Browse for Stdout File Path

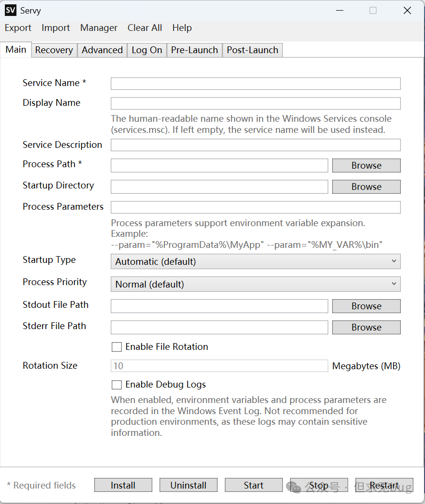(x=366, y=306)
